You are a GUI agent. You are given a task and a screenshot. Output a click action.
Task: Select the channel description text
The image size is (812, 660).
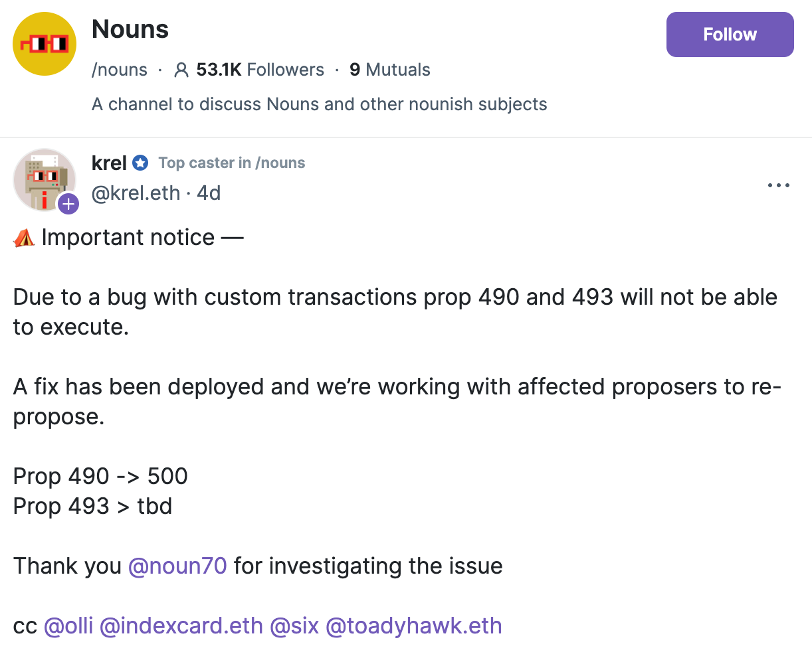[x=319, y=104]
